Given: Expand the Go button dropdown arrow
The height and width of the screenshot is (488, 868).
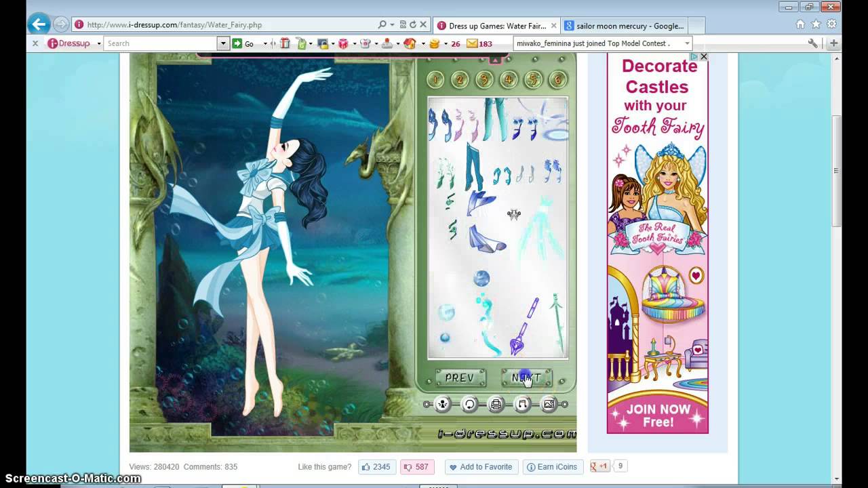Looking at the screenshot, I should click(x=265, y=43).
